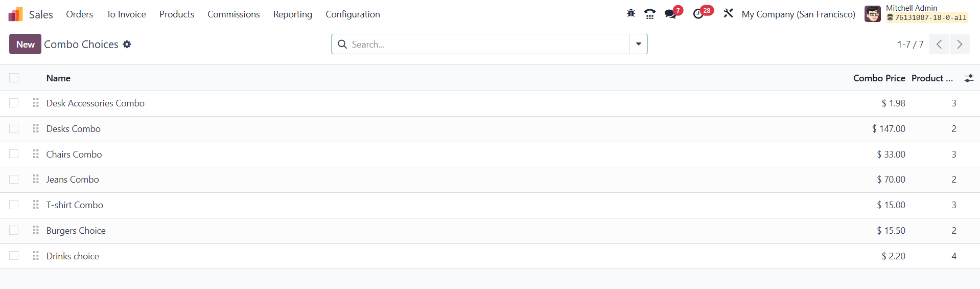Viewport: 980px width, 289px height.
Task: Open the conversations chat bubble icon
Action: pos(670,14)
